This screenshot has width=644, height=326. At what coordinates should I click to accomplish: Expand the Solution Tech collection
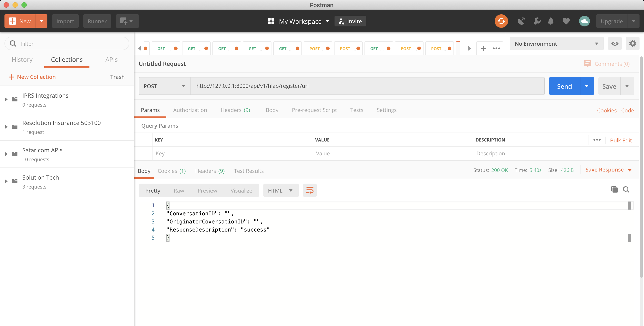[6, 181]
